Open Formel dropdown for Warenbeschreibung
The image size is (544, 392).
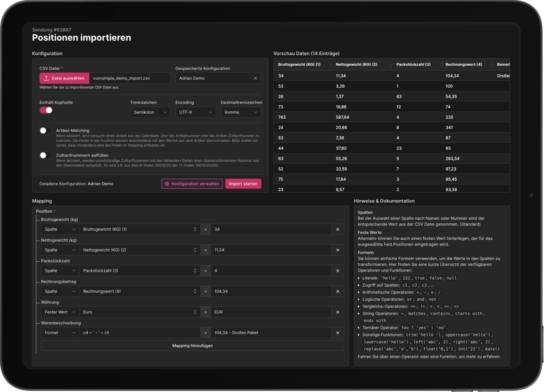(x=60, y=333)
